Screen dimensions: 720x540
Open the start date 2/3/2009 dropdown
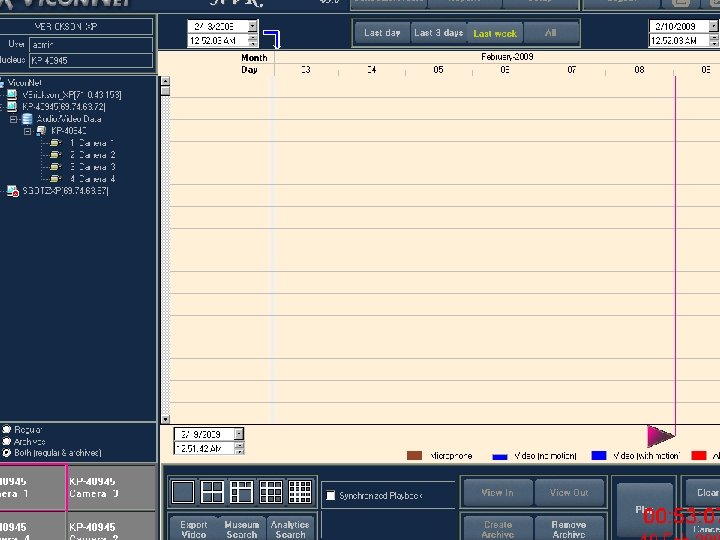(253, 26)
